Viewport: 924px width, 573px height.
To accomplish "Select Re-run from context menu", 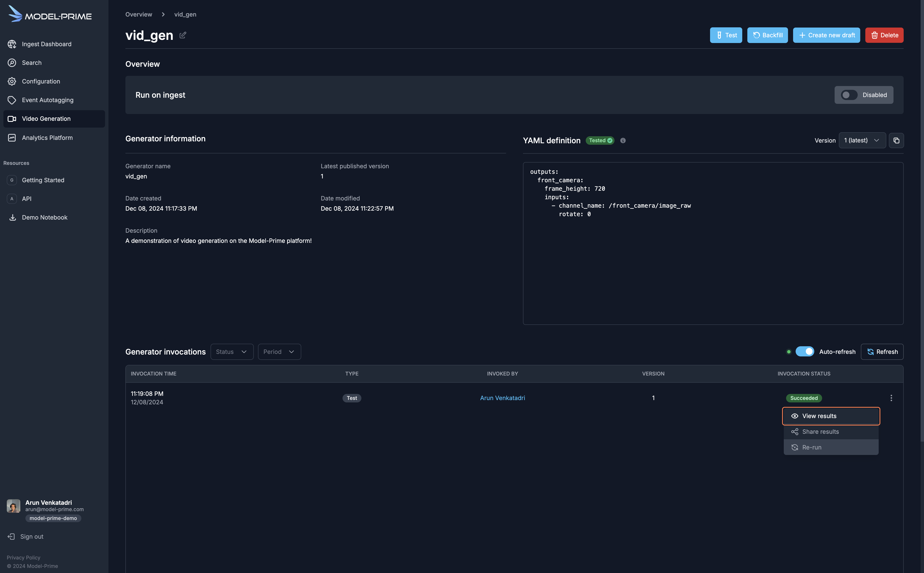I will pyautogui.click(x=831, y=447).
